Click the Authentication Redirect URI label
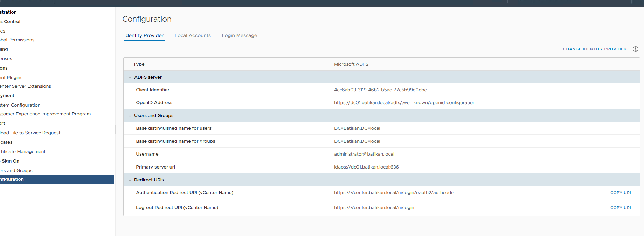The image size is (644, 236). 185,193
